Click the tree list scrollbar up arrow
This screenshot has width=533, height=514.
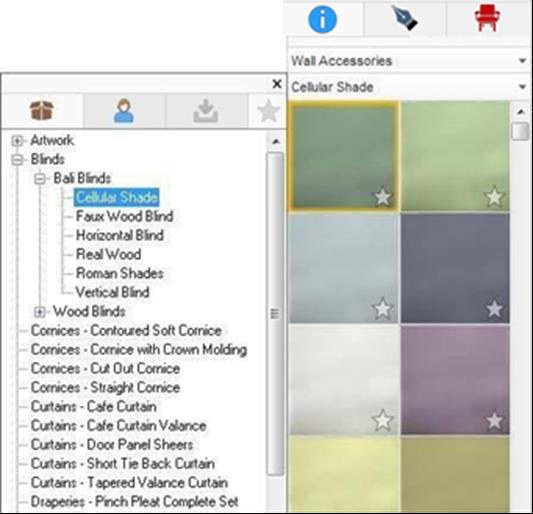(276, 141)
